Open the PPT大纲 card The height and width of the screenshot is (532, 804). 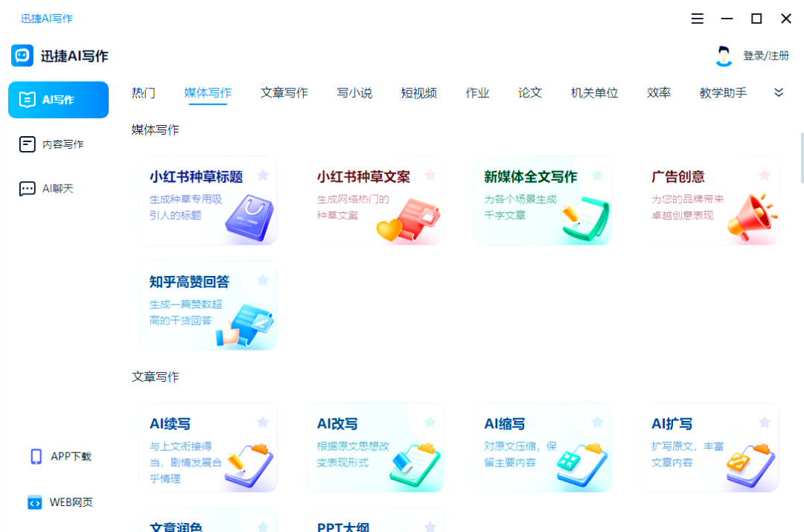coord(375,520)
